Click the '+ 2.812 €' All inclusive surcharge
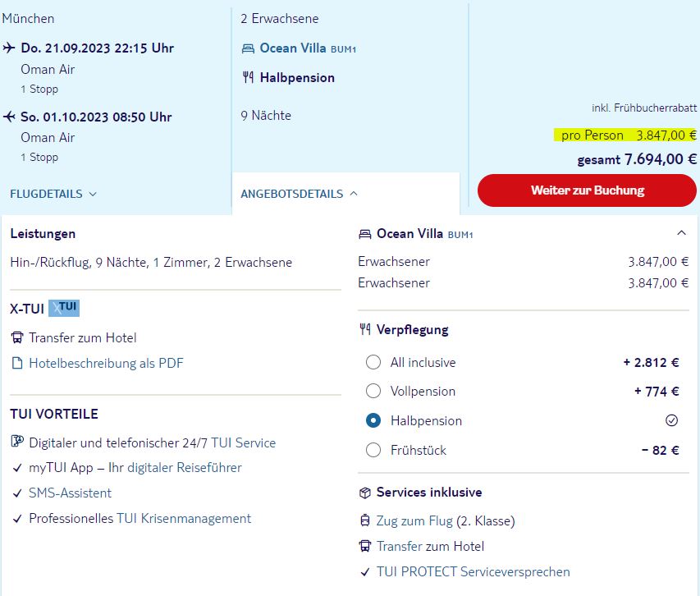This screenshot has height=596, width=700. (x=651, y=363)
